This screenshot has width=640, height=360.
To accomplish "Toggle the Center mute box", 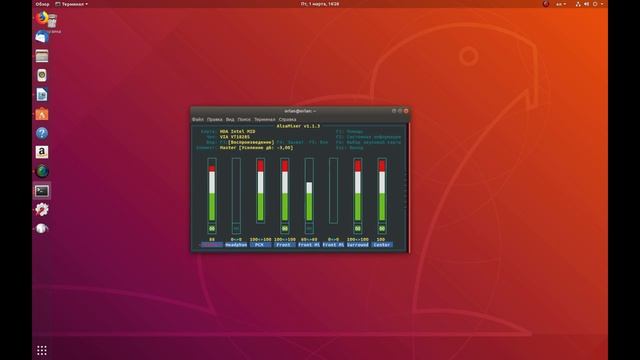I will (x=382, y=229).
